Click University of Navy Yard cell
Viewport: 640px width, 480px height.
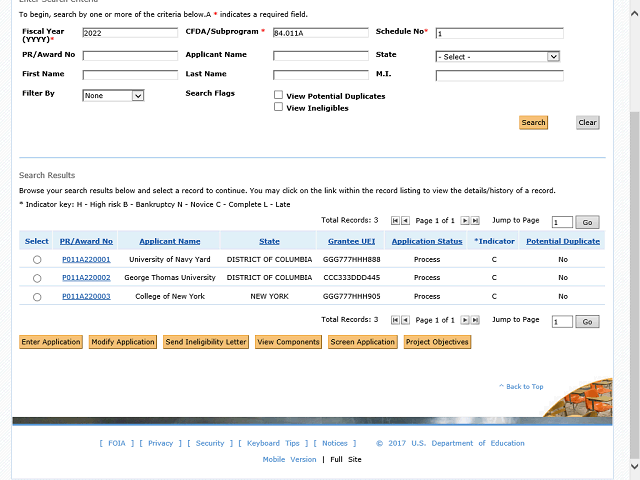pos(170,260)
